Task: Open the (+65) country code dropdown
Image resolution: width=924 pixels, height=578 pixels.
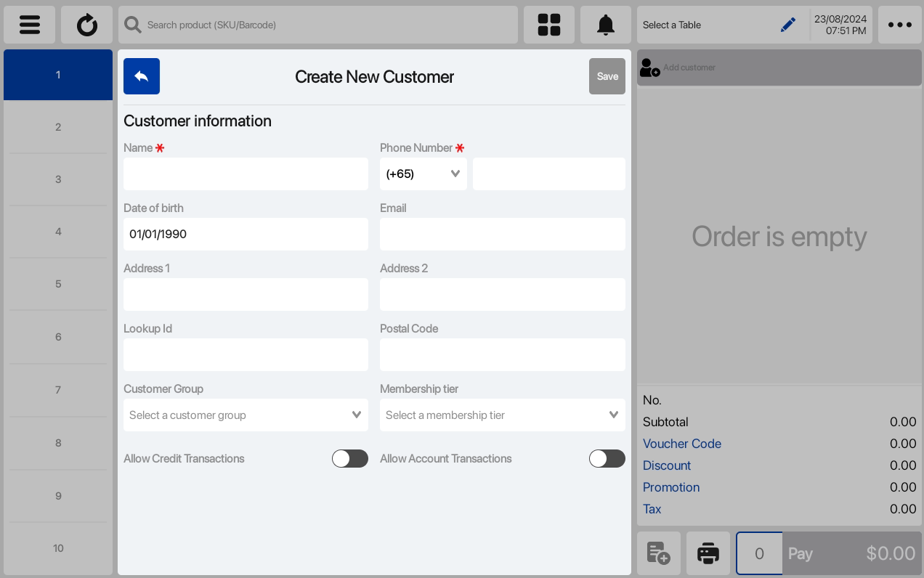Action: pyautogui.click(x=423, y=174)
